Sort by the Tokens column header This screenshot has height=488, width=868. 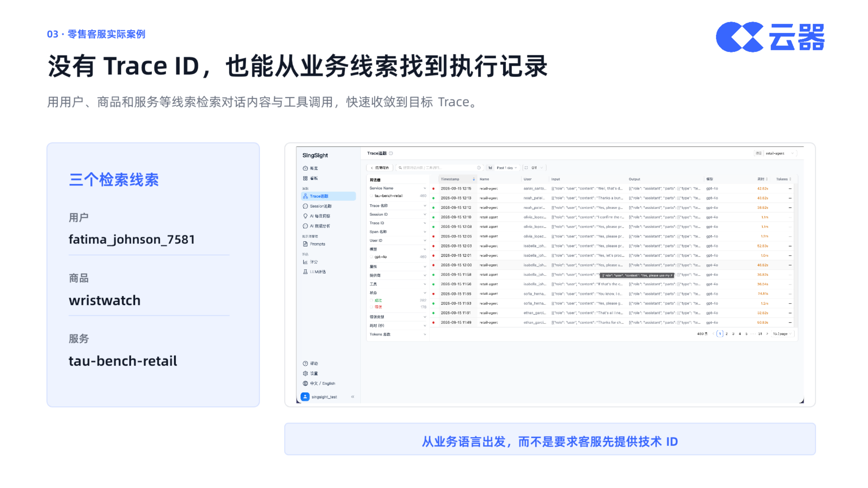(x=783, y=179)
